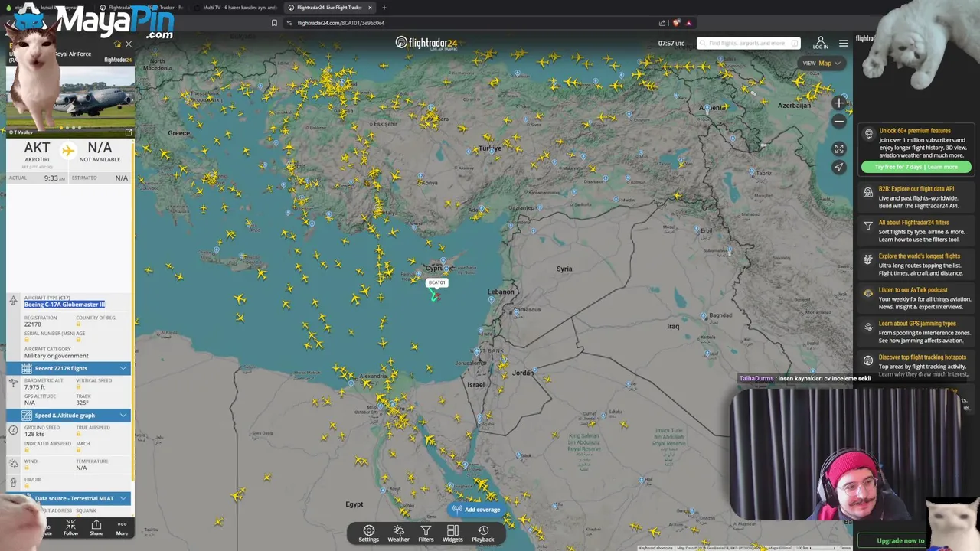980x551 pixels.
Task: Zoom out the map with minus button
Action: (x=839, y=121)
